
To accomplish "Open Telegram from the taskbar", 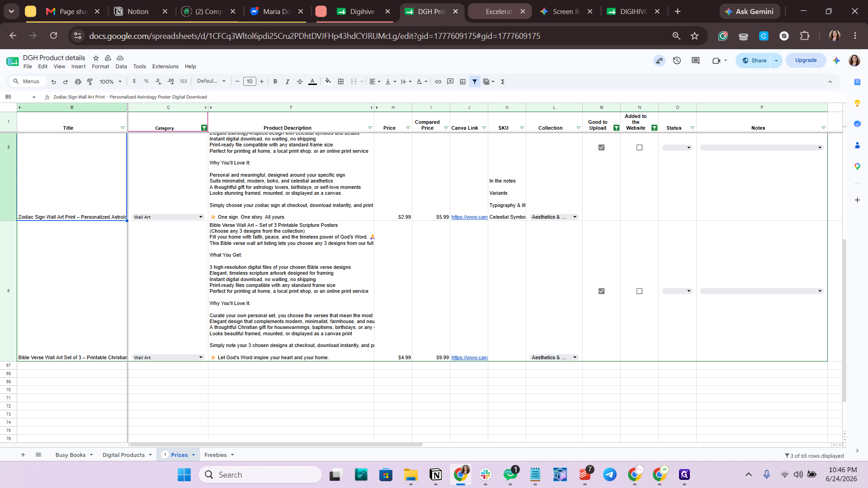I will pyautogui.click(x=609, y=474).
